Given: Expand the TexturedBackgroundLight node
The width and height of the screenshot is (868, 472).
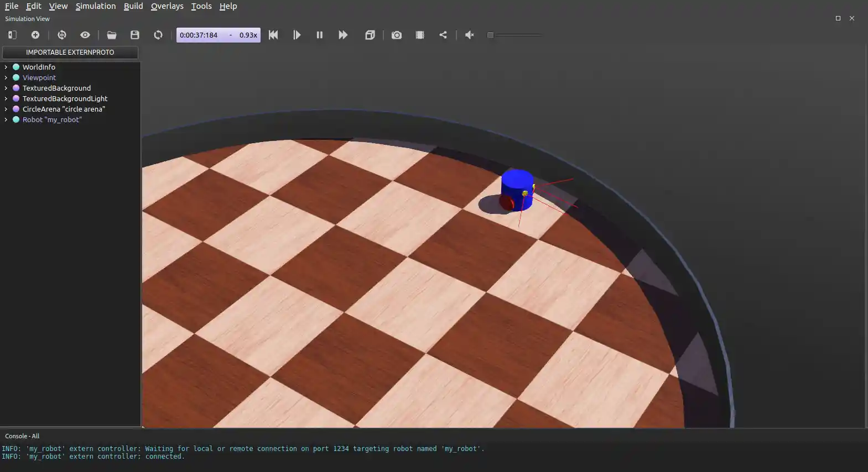Looking at the screenshot, I should 6,98.
